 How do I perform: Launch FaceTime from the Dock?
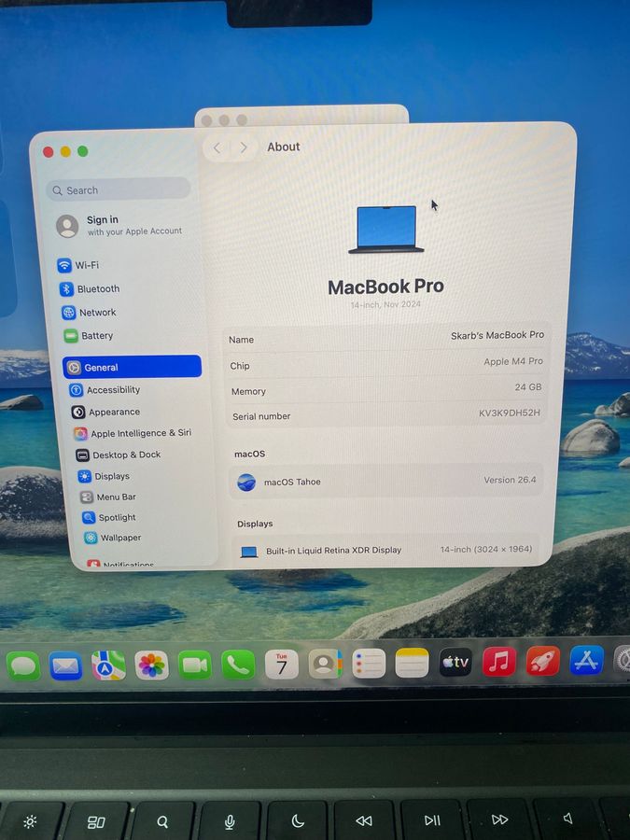(195, 665)
